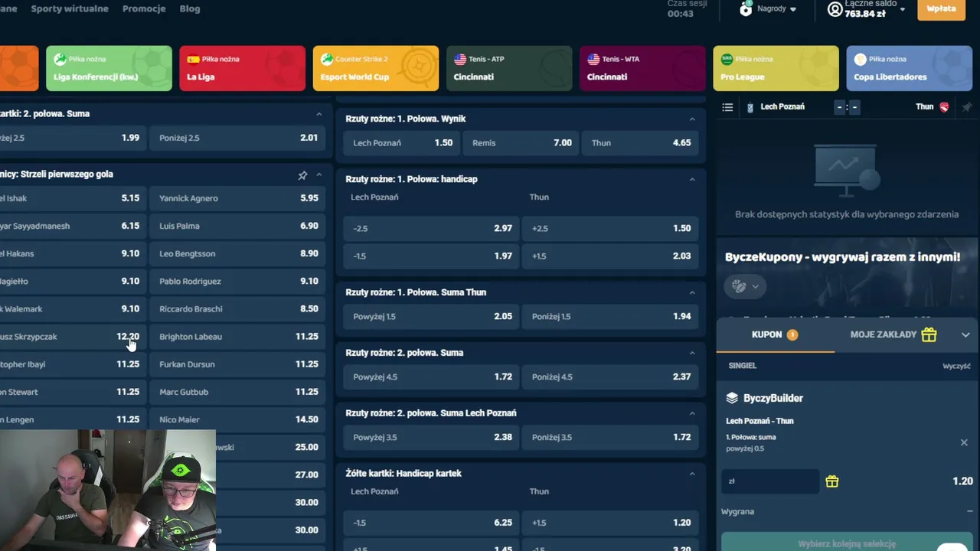Switch to the KUPON tab
The width and height of the screenshot is (980, 551).
[x=775, y=334]
